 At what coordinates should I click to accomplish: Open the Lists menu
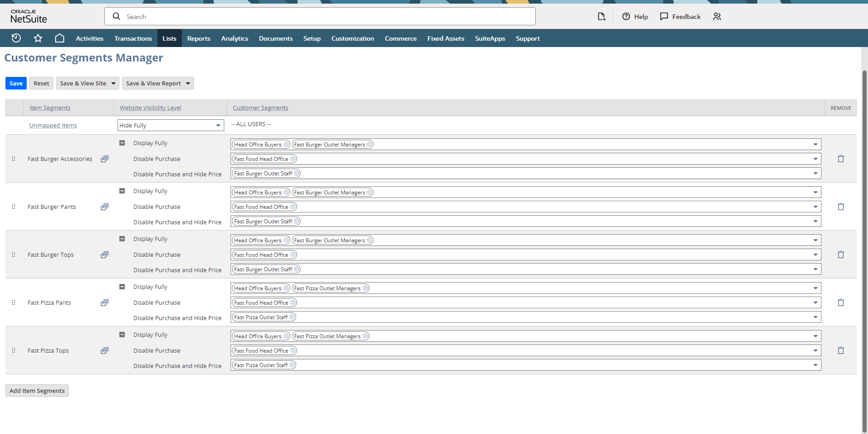tap(170, 38)
